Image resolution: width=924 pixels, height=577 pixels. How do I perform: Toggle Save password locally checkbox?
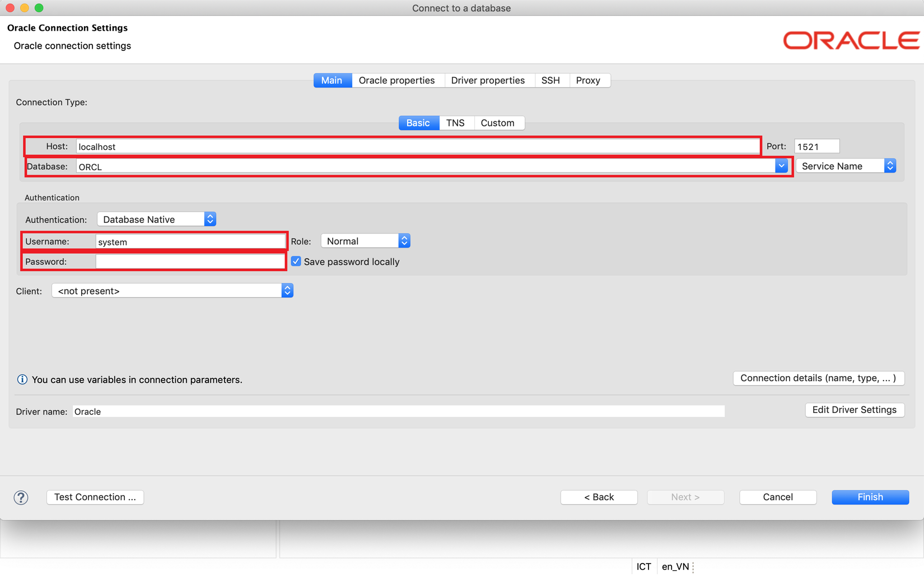click(x=296, y=261)
